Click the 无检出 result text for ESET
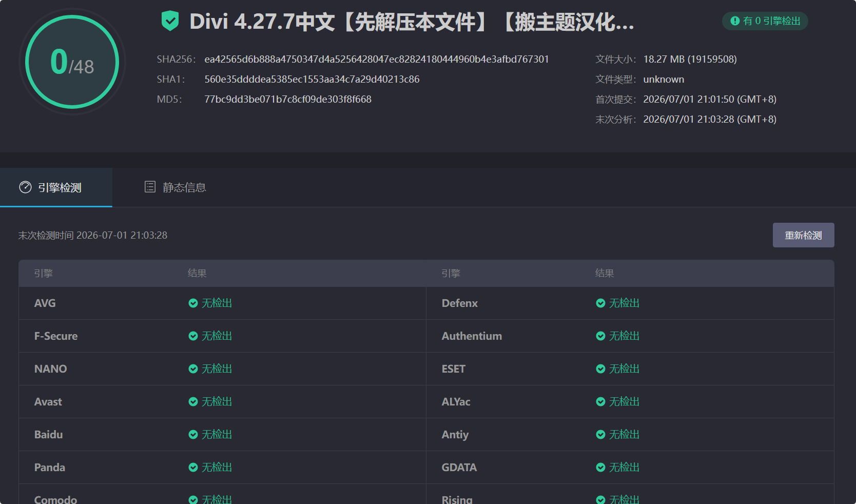The height and width of the screenshot is (504, 856). coord(624,369)
